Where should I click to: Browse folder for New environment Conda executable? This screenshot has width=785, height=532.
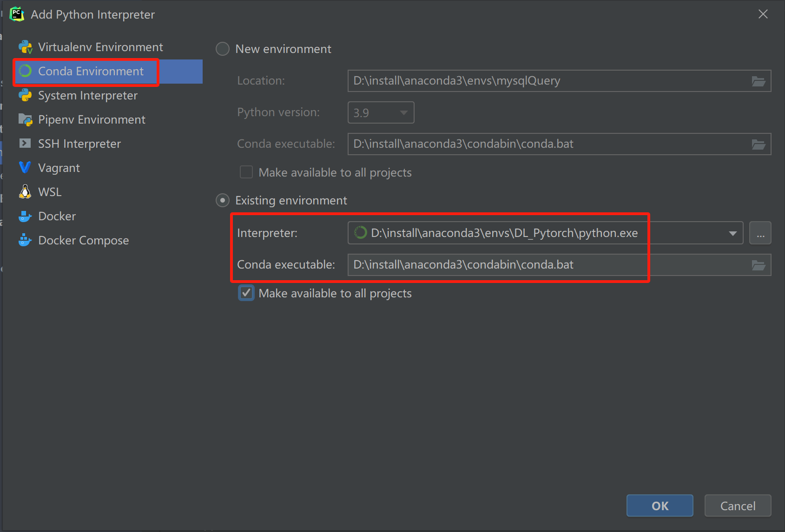(x=759, y=144)
